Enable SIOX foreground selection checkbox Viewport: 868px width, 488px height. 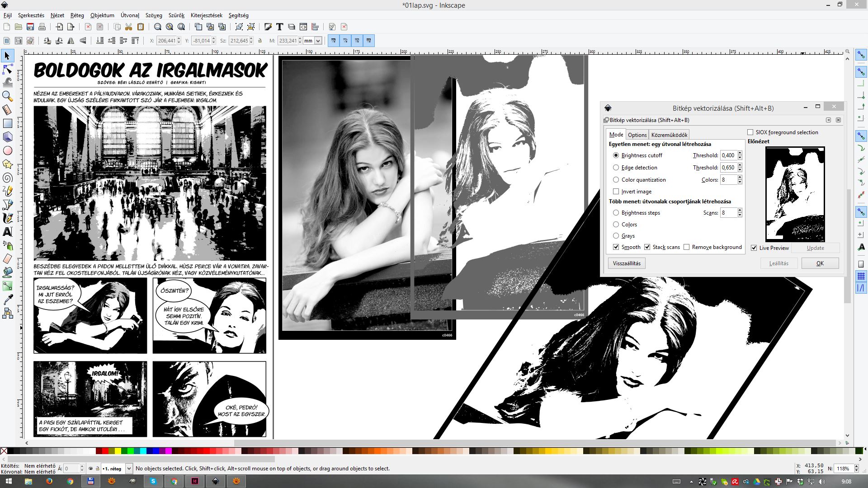point(750,132)
